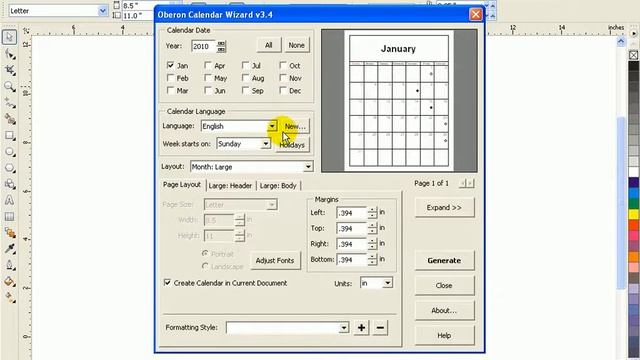Image resolution: width=640 pixels, height=360 pixels.
Task: Go to next preview page arrow
Action: [470, 183]
